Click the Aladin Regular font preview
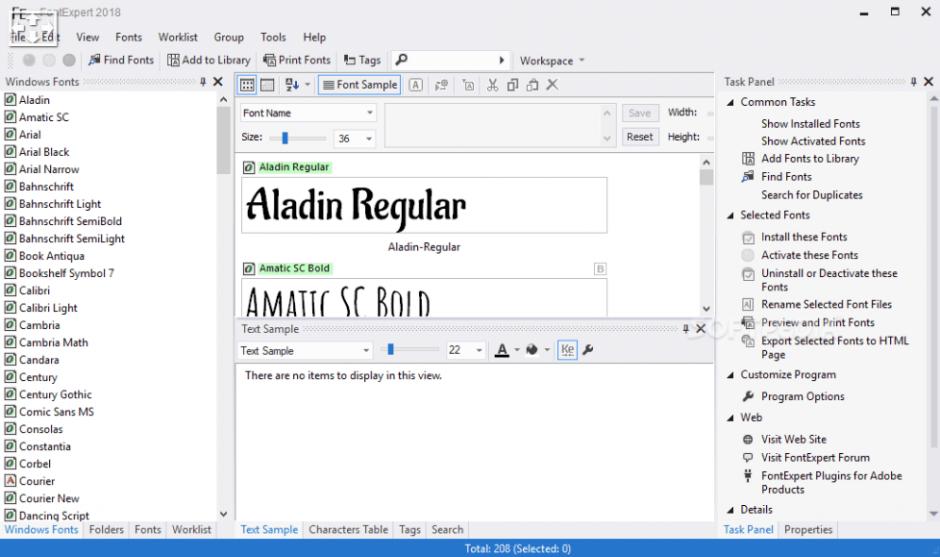The height and width of the screenshot is (557, 940). click(424, 205)
